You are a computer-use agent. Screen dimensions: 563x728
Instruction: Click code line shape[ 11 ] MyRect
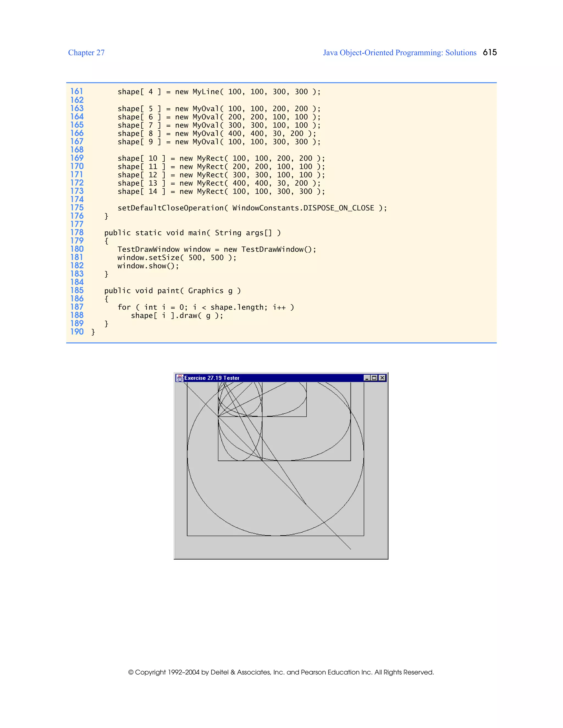coord(221,167)
